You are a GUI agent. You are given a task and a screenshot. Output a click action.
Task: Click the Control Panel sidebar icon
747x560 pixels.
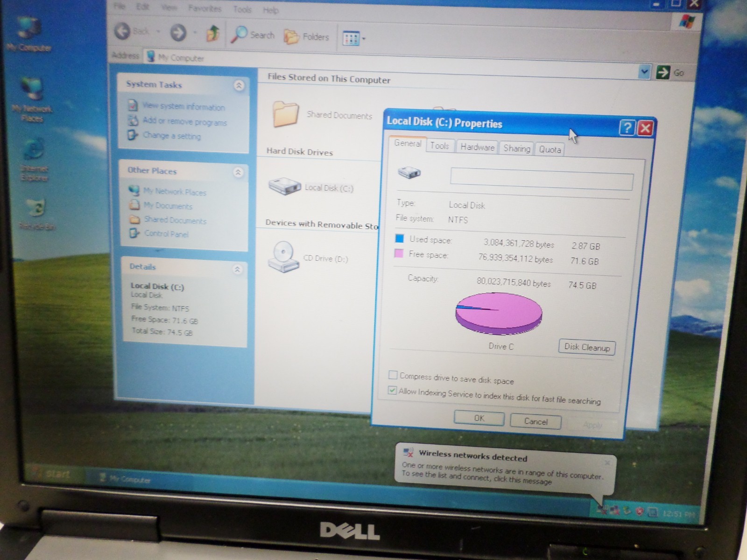coord(134,233)
